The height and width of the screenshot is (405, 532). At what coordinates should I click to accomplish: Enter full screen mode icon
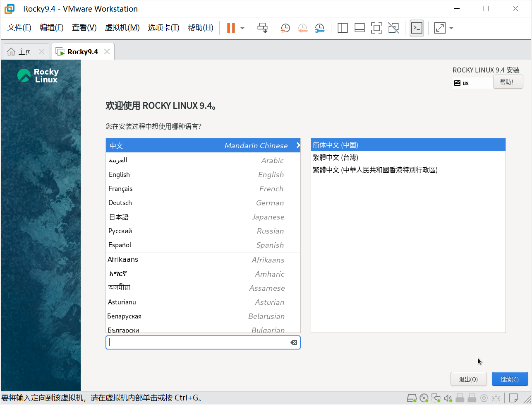tap(376, 28)
